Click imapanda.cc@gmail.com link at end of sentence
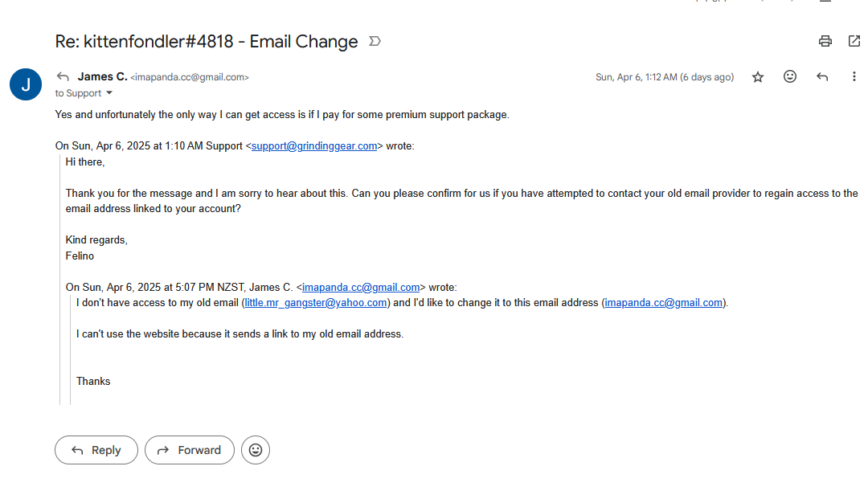Image resolution: width=868 pixels, height=499 pixels. pos(663,303)
